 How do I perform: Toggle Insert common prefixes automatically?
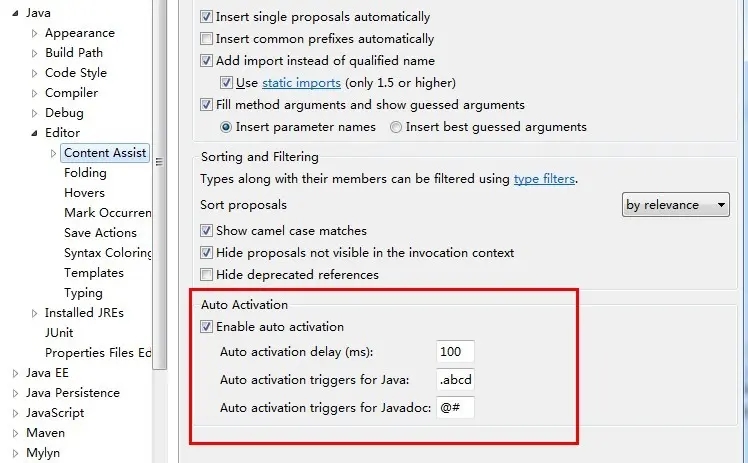207,39
